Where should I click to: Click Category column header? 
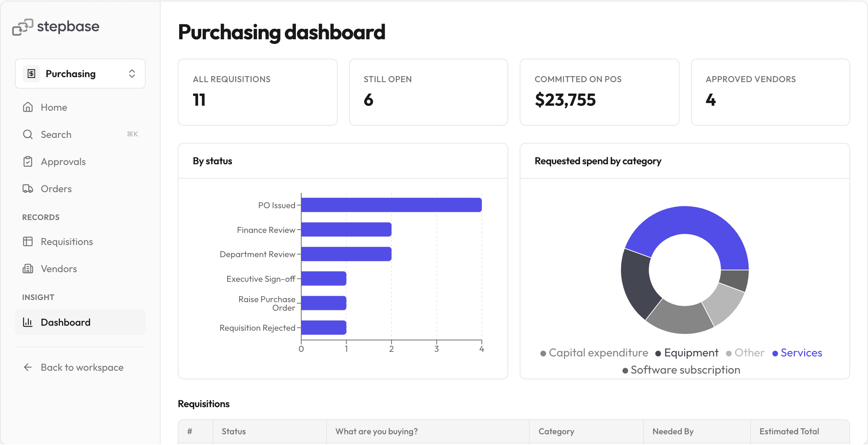click(586, 431)
